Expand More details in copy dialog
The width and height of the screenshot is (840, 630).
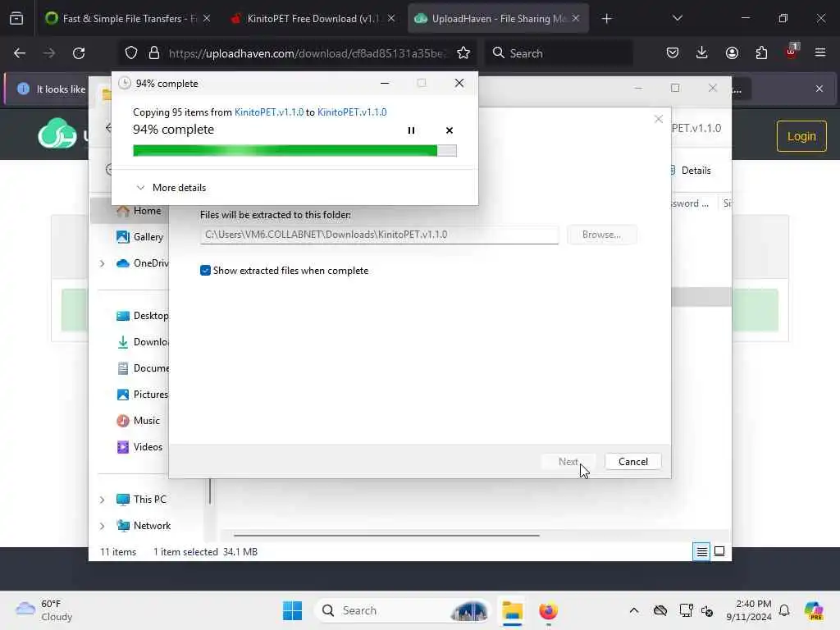pyautogui.click(x=171, y=188)
